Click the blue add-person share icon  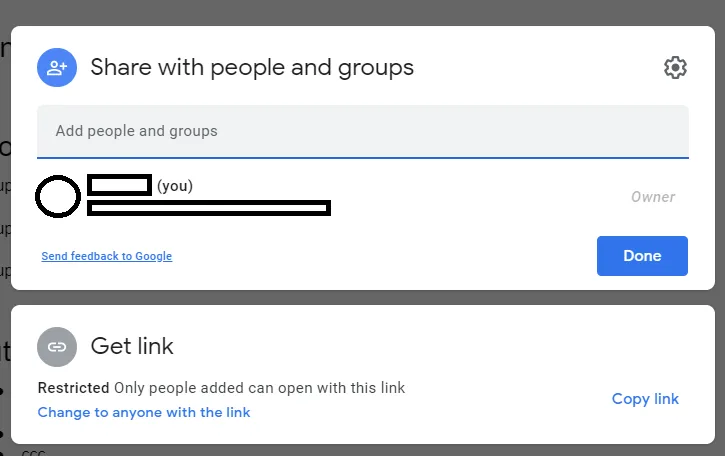(x=57, y=68)
